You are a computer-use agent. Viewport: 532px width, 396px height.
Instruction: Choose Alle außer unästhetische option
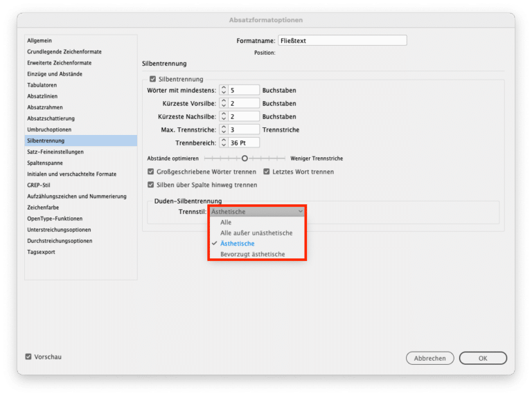click(257, 233)
